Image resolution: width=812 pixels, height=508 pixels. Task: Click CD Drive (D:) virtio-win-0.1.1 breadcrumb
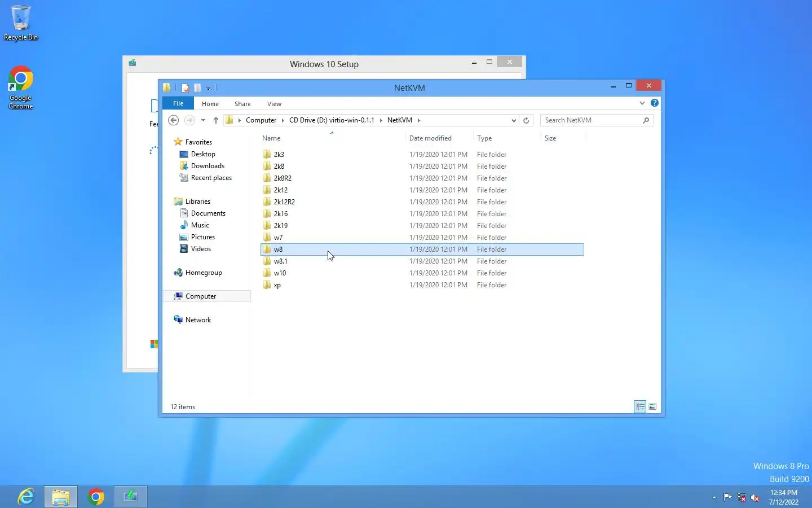(332, 120)
